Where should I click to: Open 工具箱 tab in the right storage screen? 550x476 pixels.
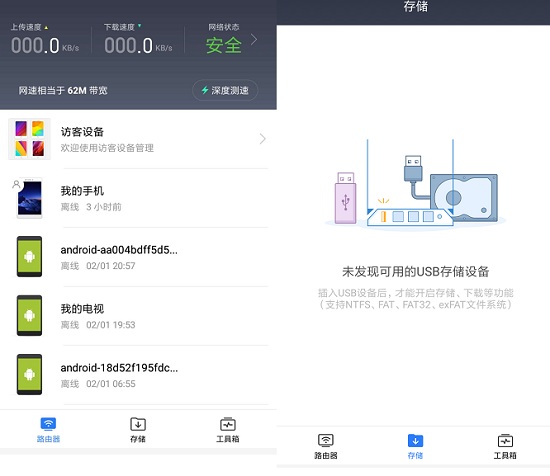(x=505, y=446)
